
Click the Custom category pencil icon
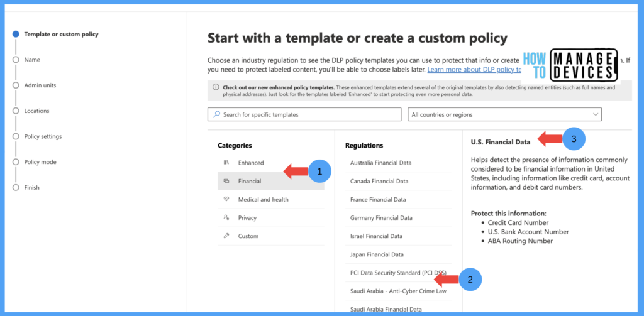pos(226,236)
